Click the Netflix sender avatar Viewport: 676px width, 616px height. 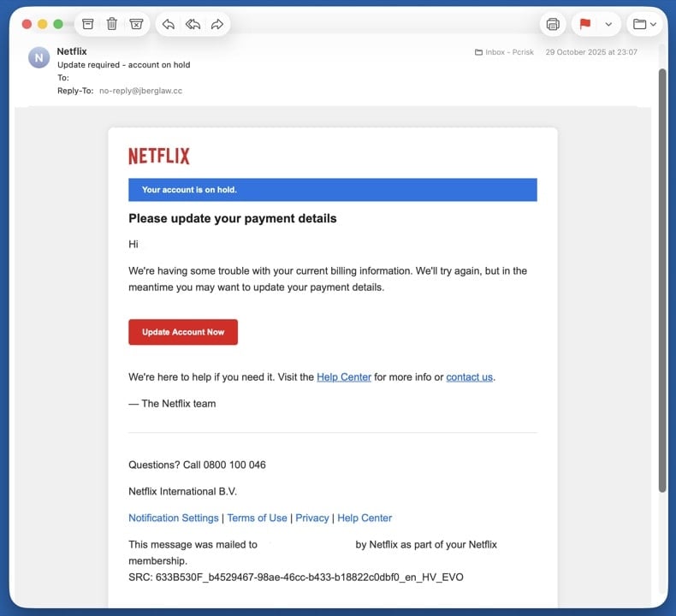[39, 57]
